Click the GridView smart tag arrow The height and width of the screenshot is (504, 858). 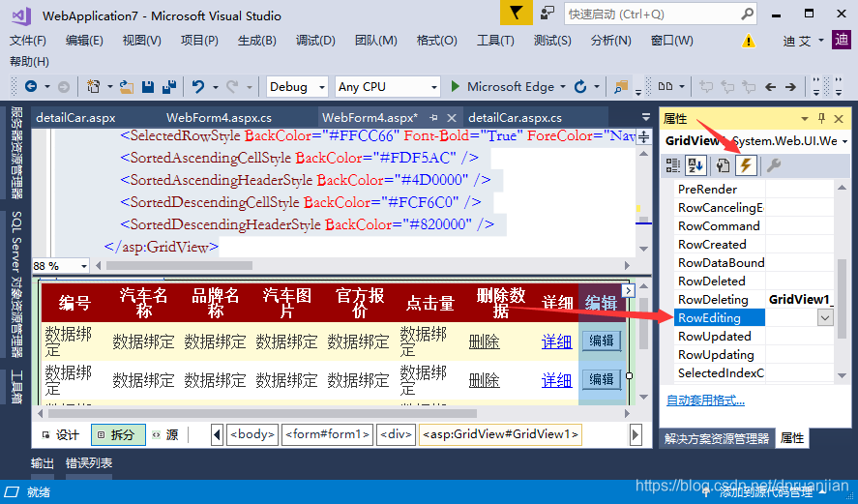click(x=628, y=290)
